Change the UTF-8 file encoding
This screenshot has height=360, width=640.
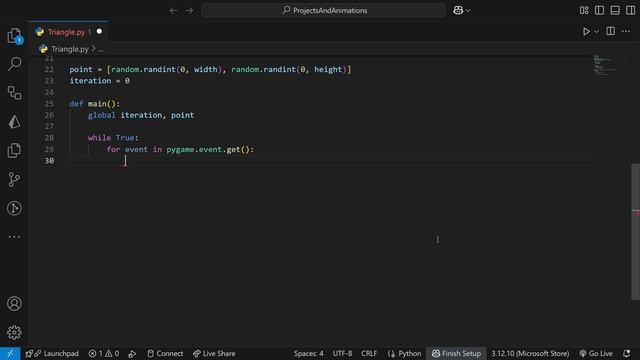pos(342,353)
